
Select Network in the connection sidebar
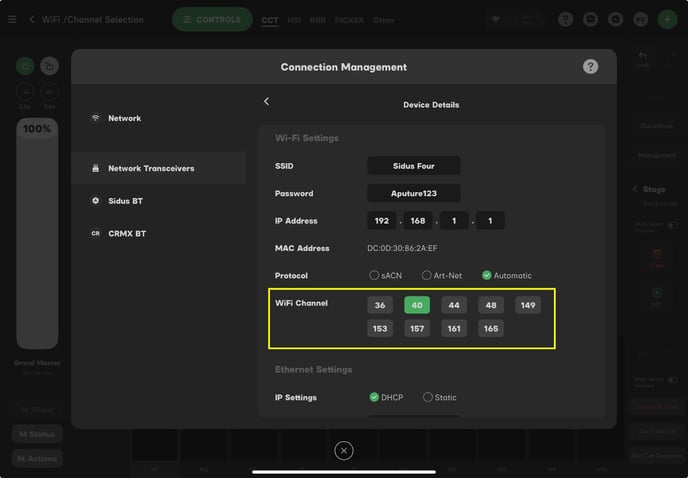[159, 118]
